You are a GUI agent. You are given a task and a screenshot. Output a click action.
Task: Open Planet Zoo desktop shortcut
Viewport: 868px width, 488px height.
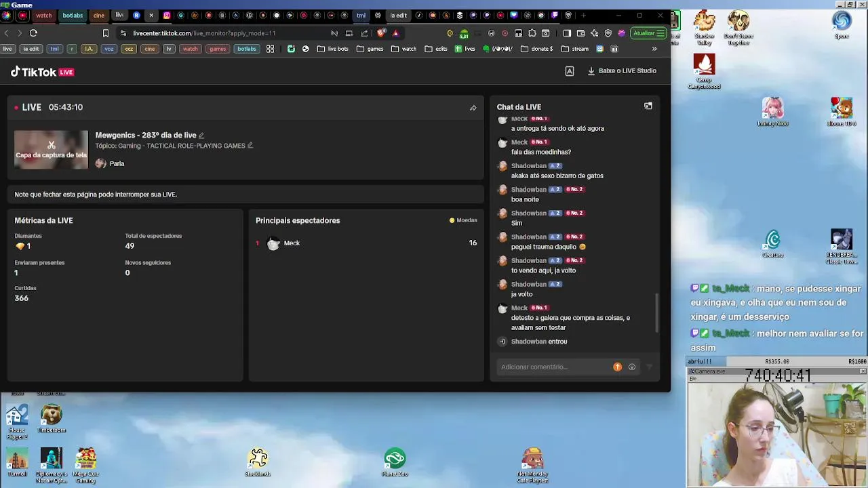(395, 462)
